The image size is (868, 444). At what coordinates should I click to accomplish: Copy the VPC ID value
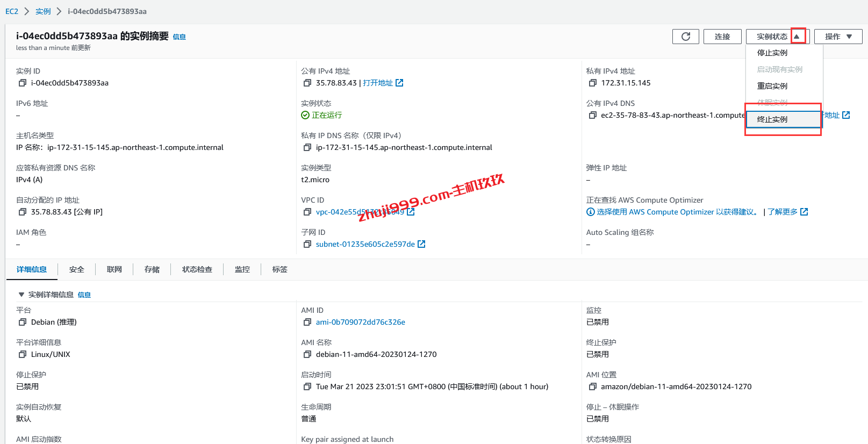coord(307,212)
